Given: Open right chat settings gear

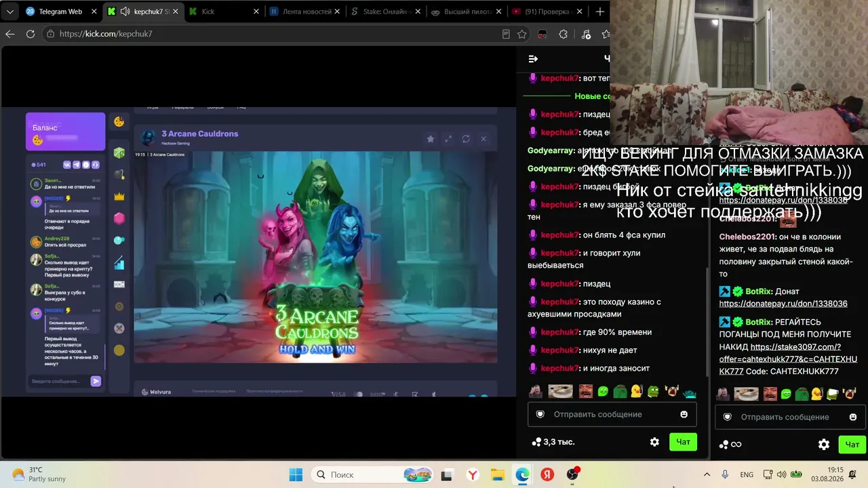Looking at the screenshot, I should (824, 445).
